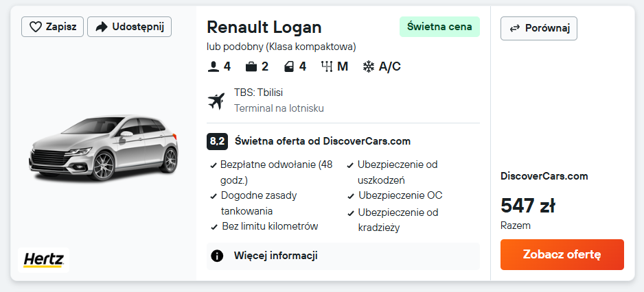Viewport: 644px width, 292px height.
Task: Click 'Ubezpieczenie OC' feature
Action: pyautogui.click(x=400, y=195)
